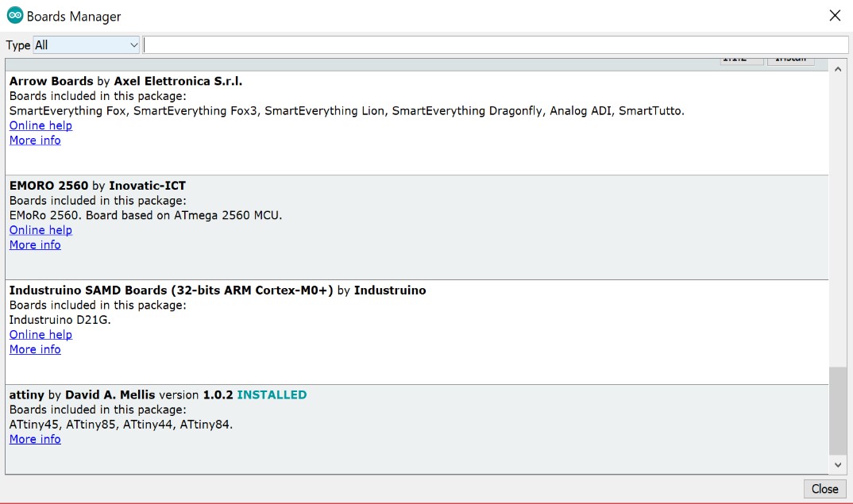
Task: Select the Arrow Boards package title
Action: tap(125, 81)
